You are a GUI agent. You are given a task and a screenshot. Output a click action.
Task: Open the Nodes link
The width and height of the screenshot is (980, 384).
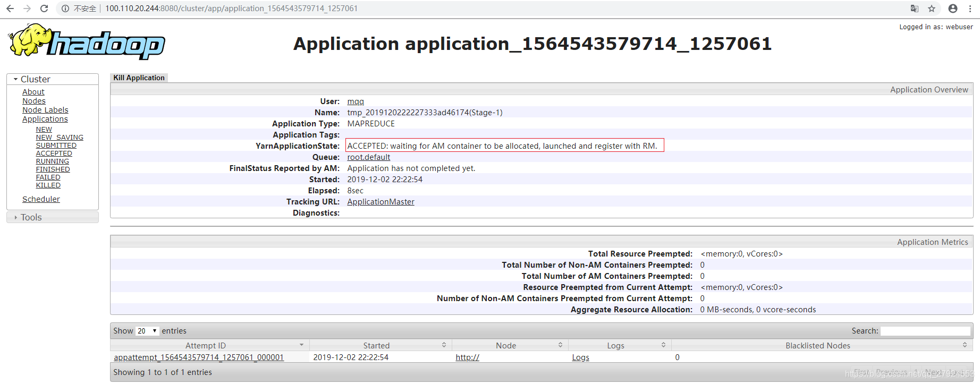[x=33, y=101]
